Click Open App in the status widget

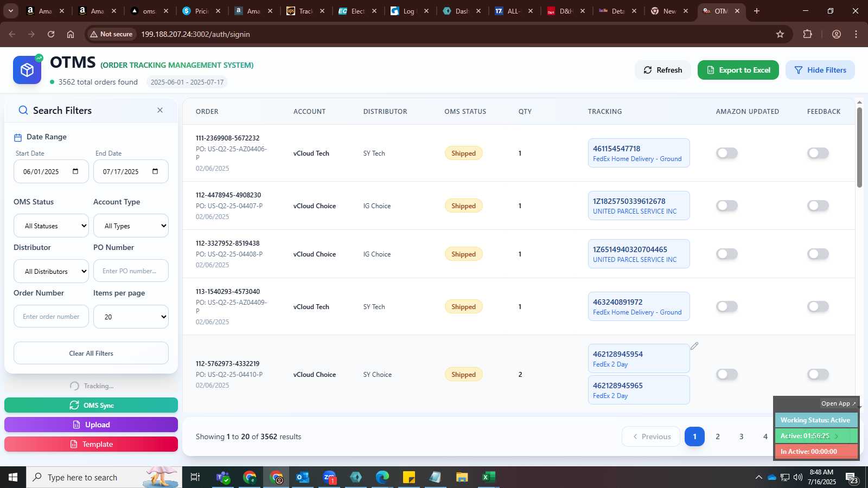[x=838, y=403]
